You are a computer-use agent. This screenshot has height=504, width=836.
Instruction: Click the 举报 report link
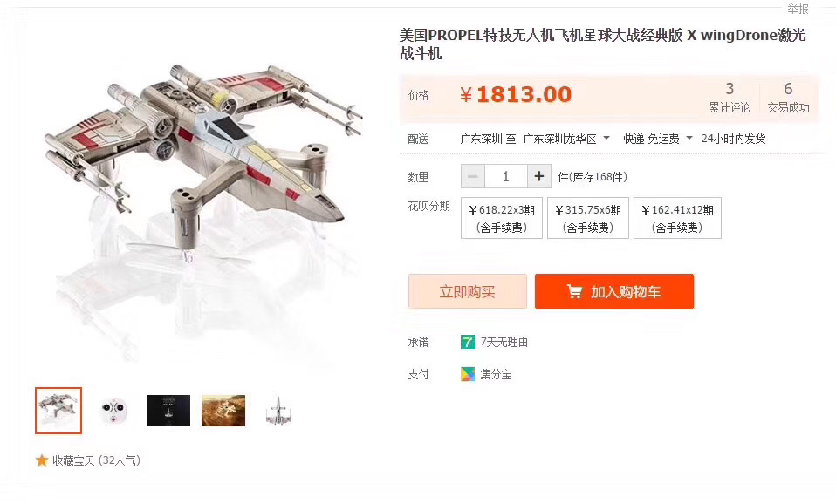798,9
